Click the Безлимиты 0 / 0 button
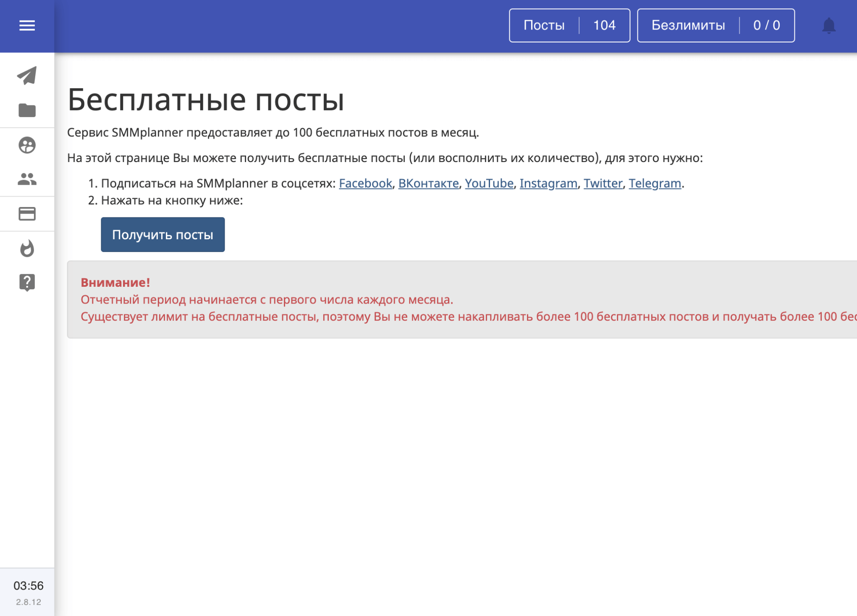This screenshot has height=616, width=857. [x=716, y=25]
